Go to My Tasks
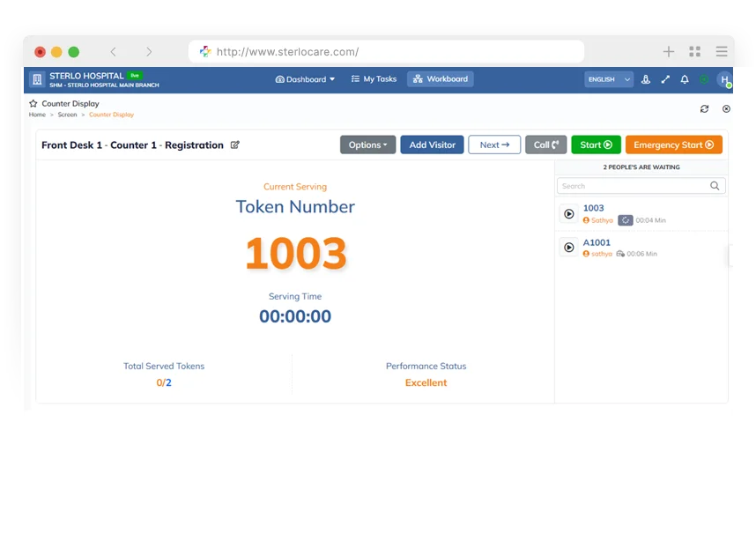Image resolution: width=756 pixels, height=534 pixels. tap(374, 79)
